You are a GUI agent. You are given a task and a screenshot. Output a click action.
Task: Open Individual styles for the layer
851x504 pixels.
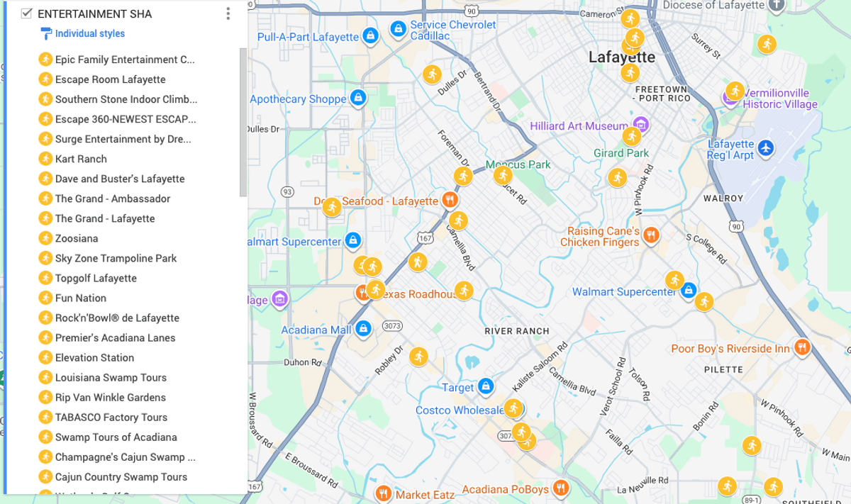point(89,33)
